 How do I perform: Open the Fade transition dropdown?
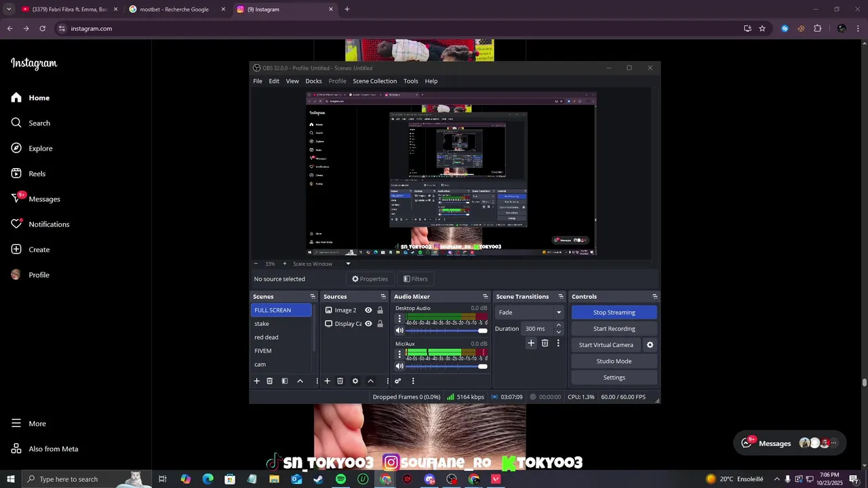pos(530,312)
